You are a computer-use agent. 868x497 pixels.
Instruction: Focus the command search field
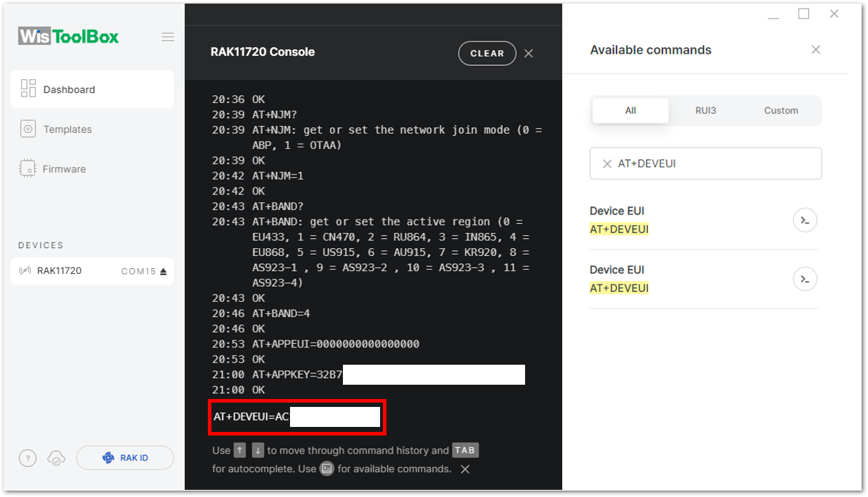pyautogui.click(x=706, y=164)
